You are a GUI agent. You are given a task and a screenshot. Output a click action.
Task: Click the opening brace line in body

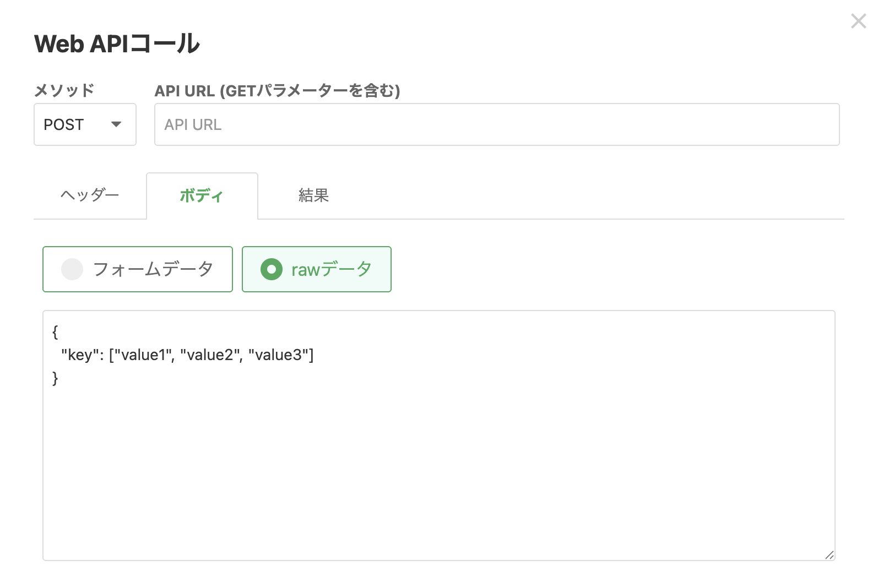[55, 331]
